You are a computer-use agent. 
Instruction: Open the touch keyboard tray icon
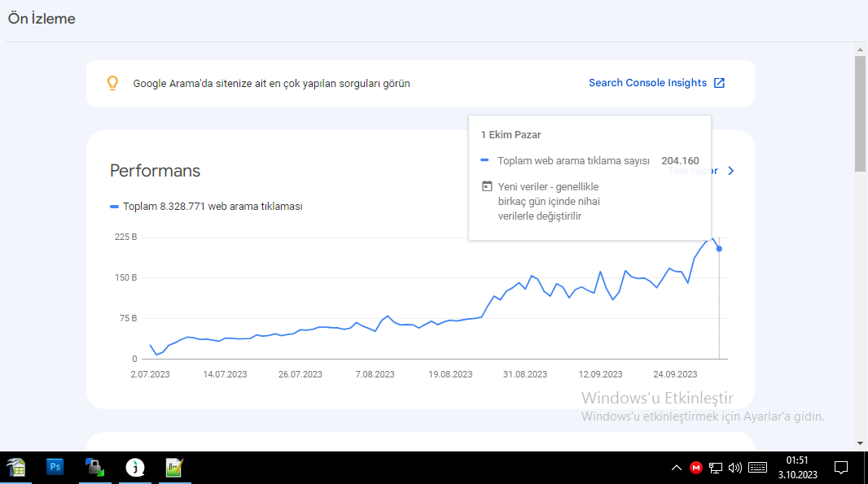[x=757, y=468]
